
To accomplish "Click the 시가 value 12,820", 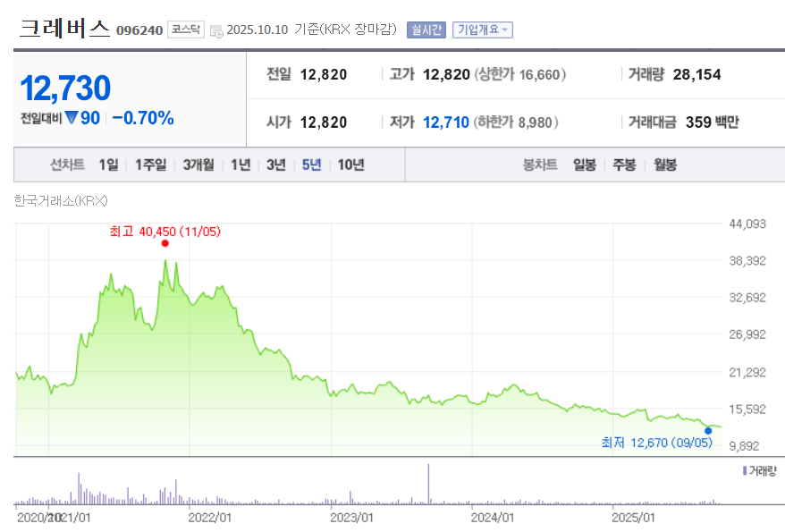I will [324, 122].
